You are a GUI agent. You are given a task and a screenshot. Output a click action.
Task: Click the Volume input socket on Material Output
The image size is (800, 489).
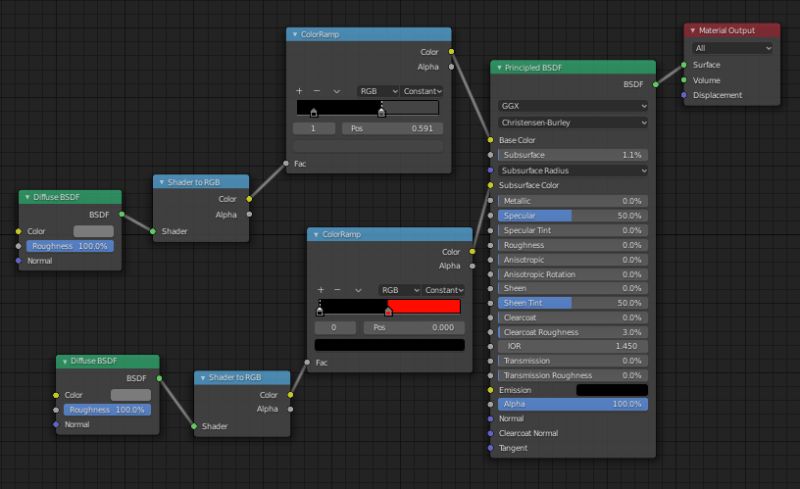pos(684,80)
